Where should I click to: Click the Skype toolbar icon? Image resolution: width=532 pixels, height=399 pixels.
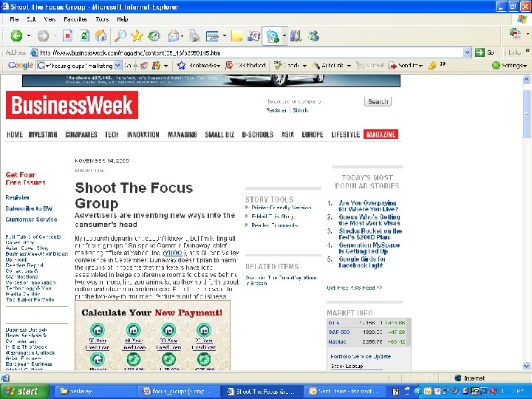273,35
